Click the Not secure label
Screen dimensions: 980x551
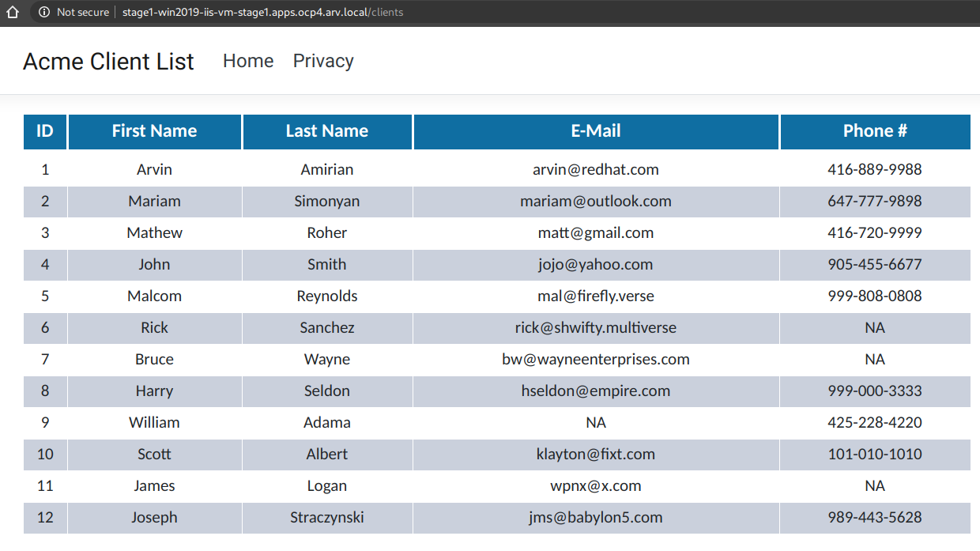click(83, 12)
